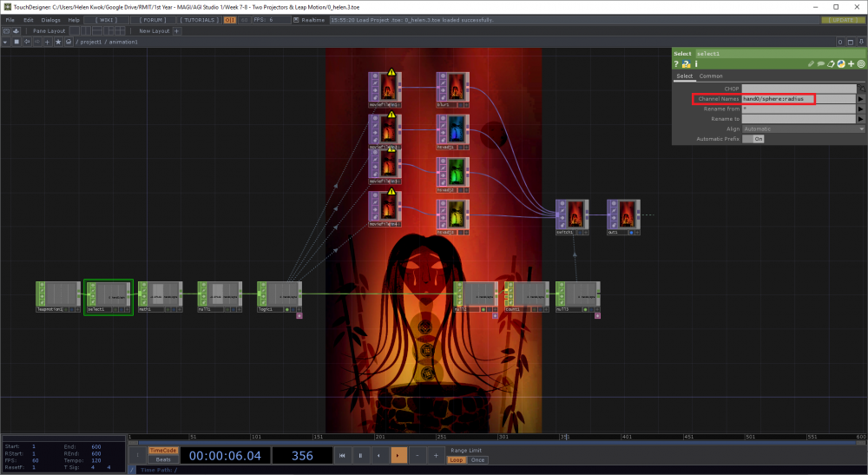This screenshot has height=475, width=868.
Task: Switch range limit to Loop
Action: (x=457, y=460)
